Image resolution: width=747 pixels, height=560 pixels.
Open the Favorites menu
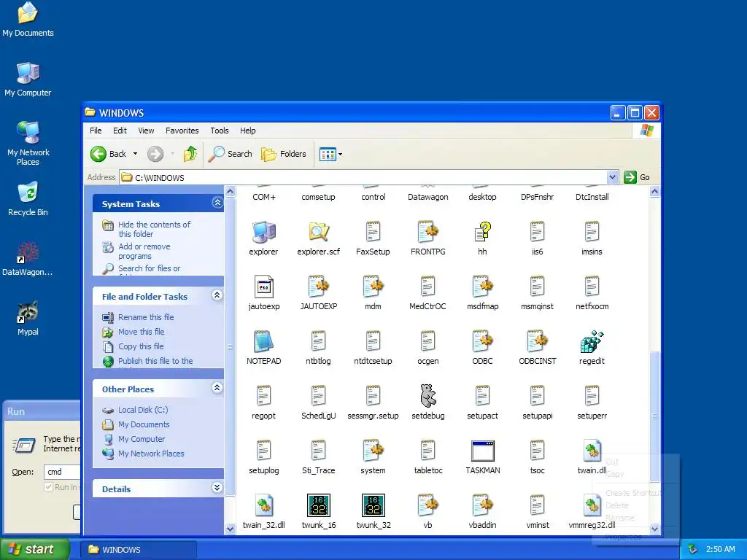182,131
